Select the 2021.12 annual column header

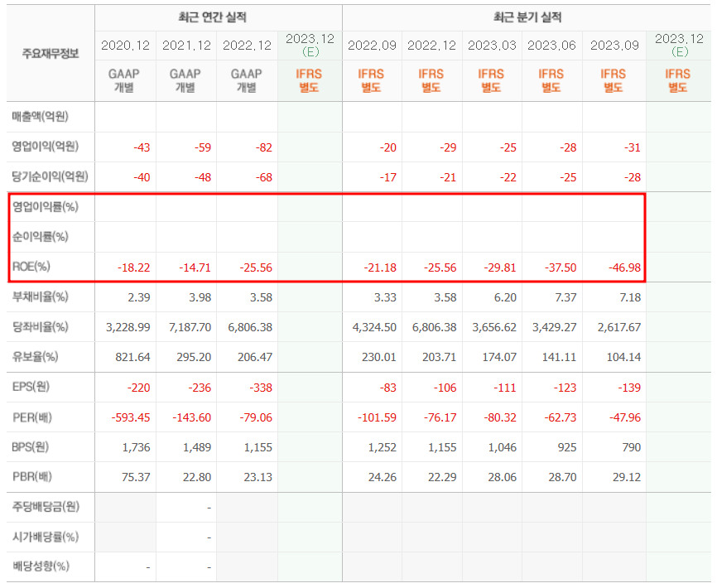pyautogui.click(x=186, y=46)
